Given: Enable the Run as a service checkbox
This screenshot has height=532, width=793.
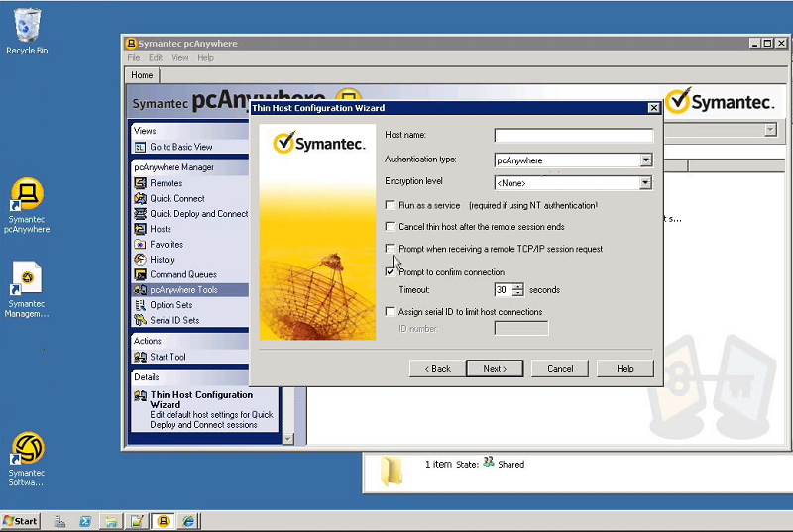Looking at the screenshot, I should [x=390, y=205].
